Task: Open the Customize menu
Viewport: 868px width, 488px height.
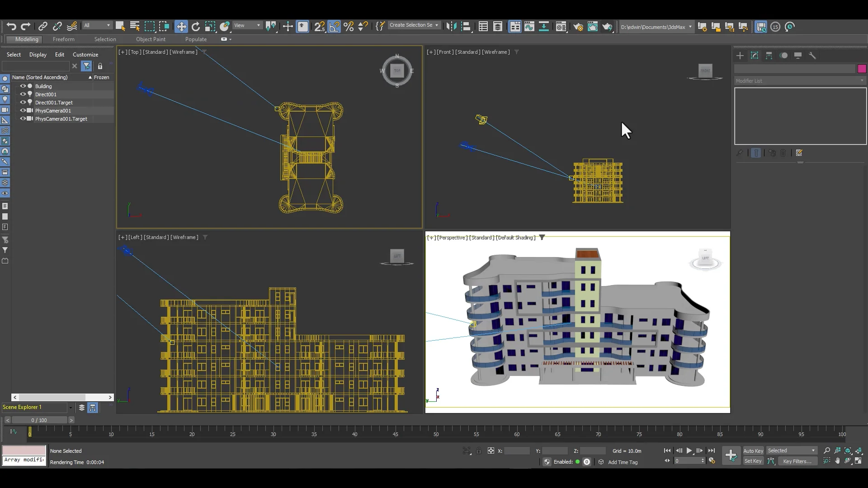Action: pyautogui.click(x=85, y=54)
